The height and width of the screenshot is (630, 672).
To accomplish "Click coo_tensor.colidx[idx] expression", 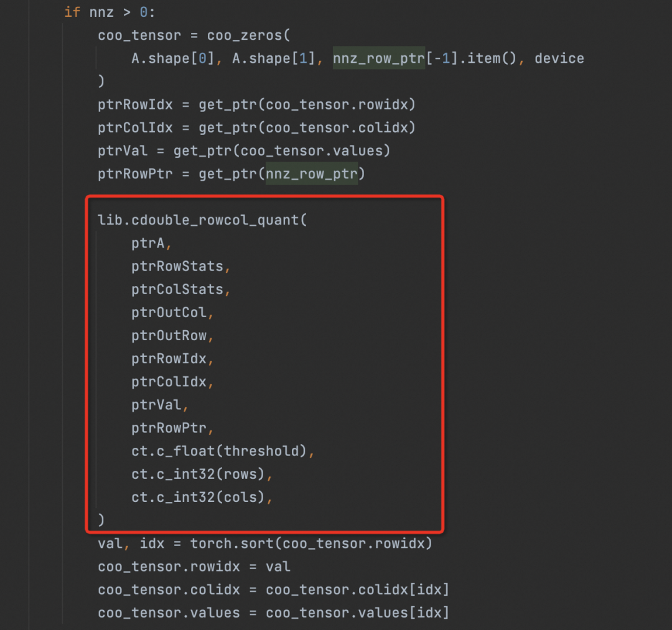I will point(357,590).
